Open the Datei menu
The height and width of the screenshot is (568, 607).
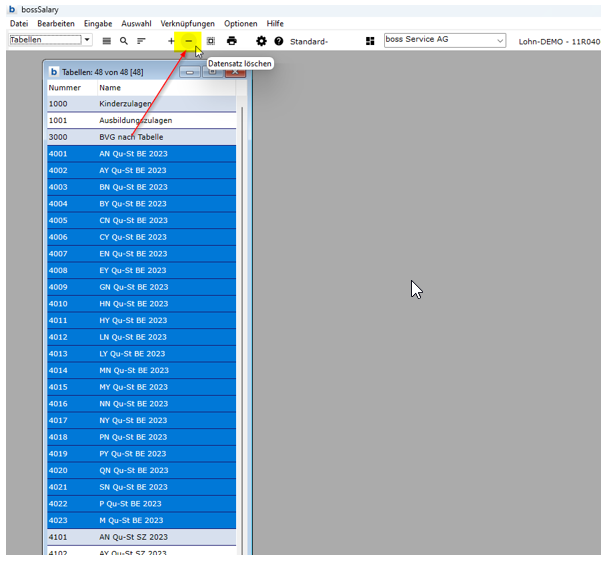19,23
